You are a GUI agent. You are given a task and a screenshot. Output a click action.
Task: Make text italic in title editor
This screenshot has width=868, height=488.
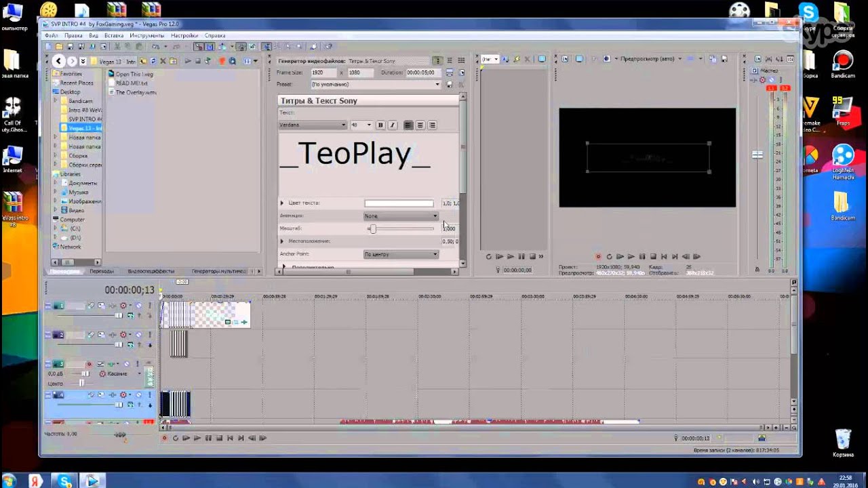[x=392, y=125]
